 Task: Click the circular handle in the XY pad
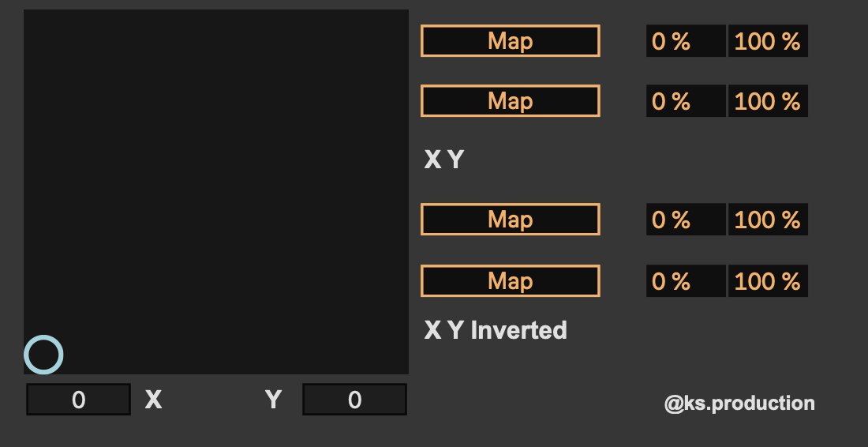coord(43,355)
